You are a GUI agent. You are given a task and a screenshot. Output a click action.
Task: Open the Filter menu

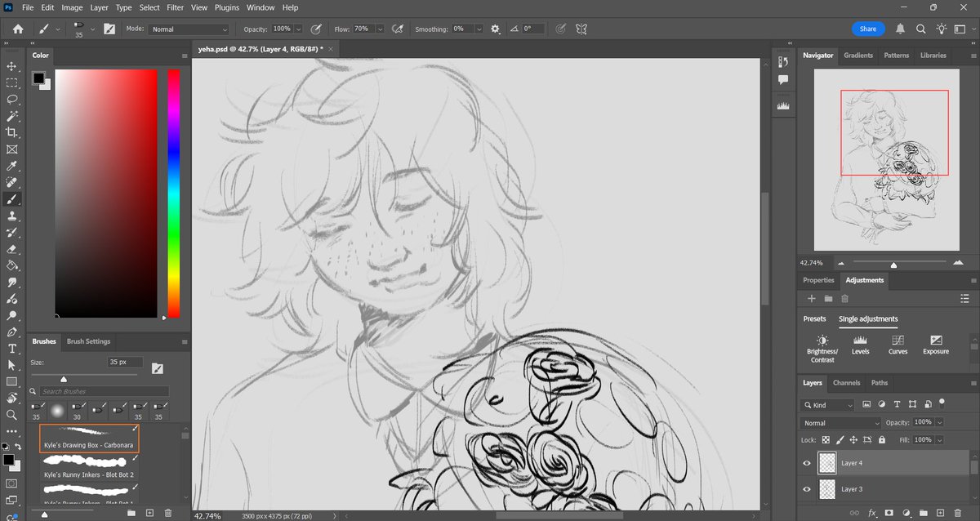(175, 7)
